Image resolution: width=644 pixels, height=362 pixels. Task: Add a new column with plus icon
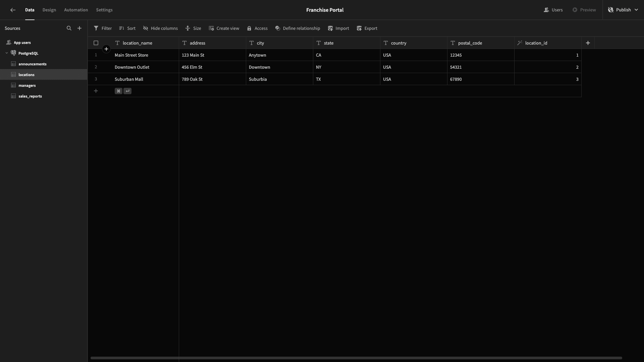(x=588, y=43)
